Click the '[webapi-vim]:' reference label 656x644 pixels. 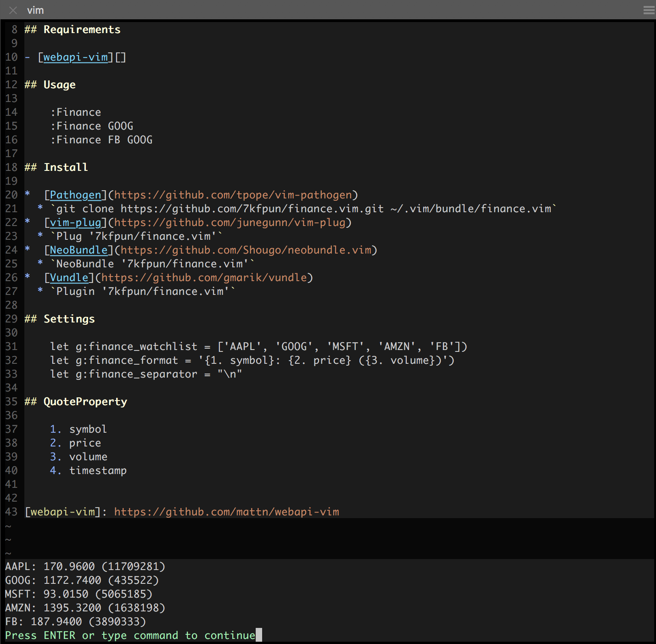coord(66,512)
